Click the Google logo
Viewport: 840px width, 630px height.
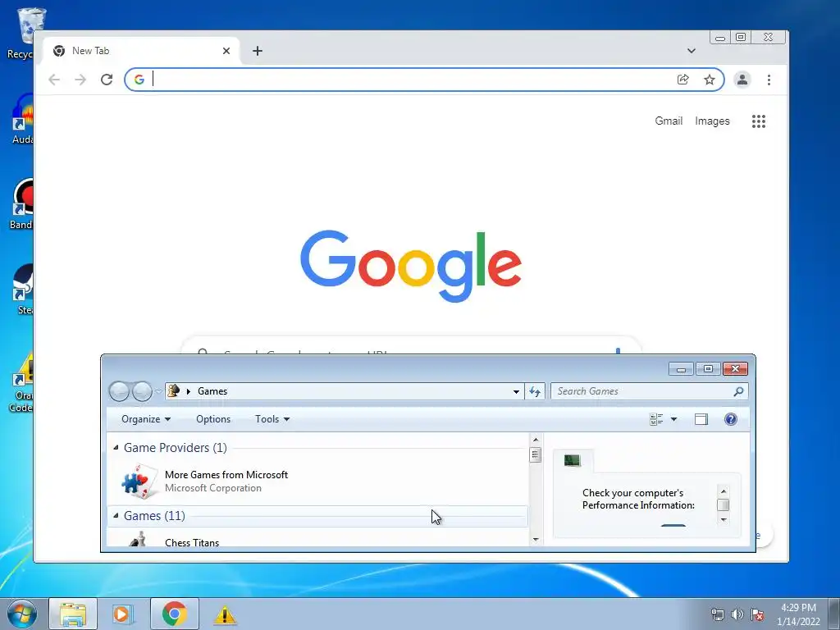(411, 266)
